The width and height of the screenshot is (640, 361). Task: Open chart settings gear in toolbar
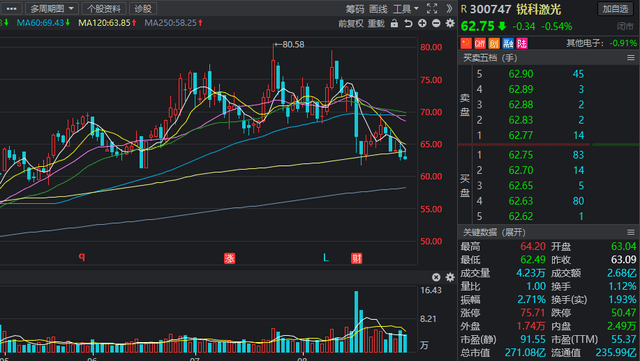pos(450,23)
